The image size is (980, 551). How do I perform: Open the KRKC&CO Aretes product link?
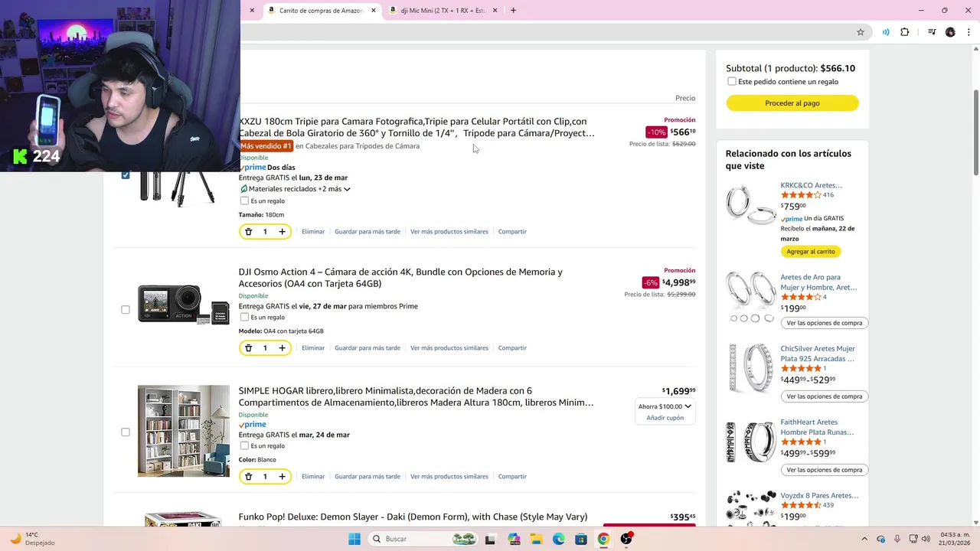coord(811,185)
